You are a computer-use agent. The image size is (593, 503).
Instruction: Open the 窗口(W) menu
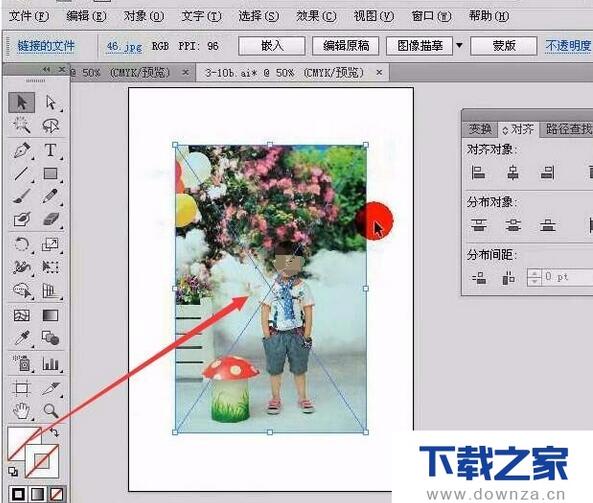431,16
